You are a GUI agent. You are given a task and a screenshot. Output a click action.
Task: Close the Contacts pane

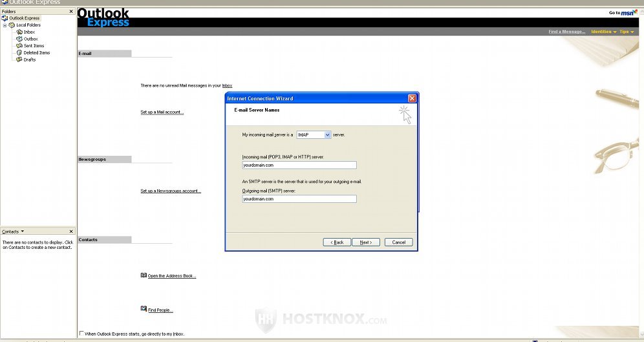point(71,231)
